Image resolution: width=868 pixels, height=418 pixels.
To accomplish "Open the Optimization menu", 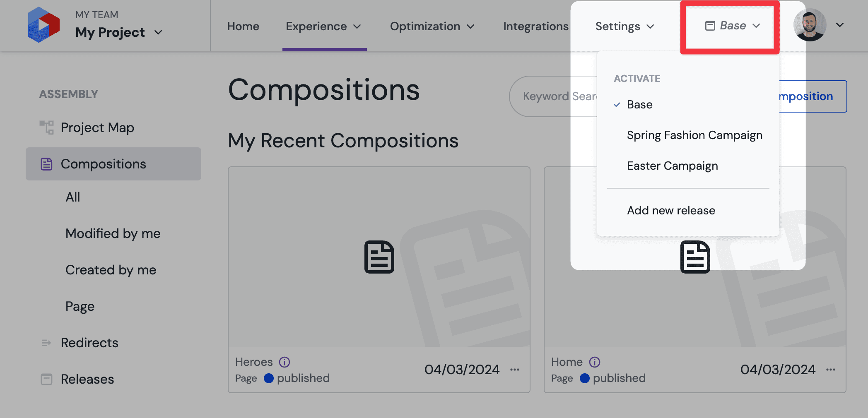I will click(432, 26).
